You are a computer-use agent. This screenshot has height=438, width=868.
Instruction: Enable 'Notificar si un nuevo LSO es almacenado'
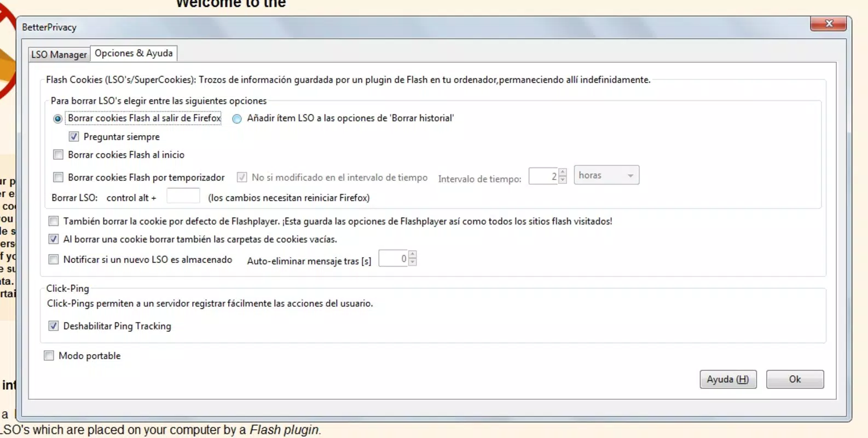tap(54, 260)
